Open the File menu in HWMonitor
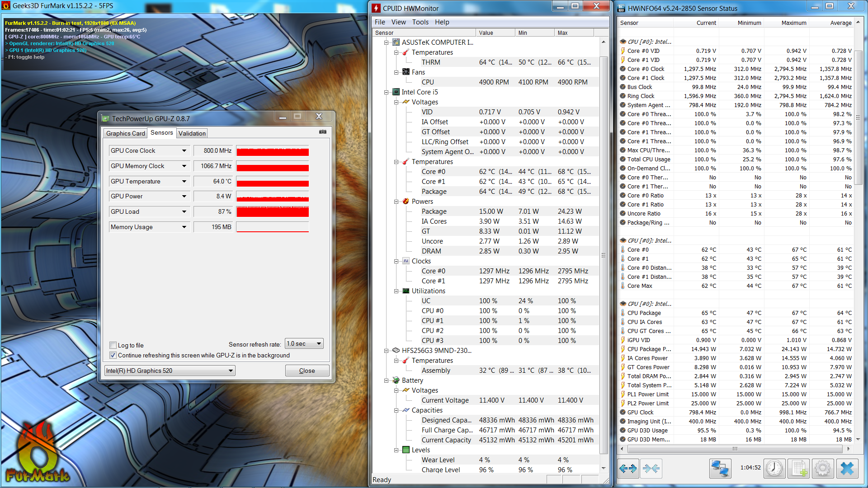 point(380,22)
